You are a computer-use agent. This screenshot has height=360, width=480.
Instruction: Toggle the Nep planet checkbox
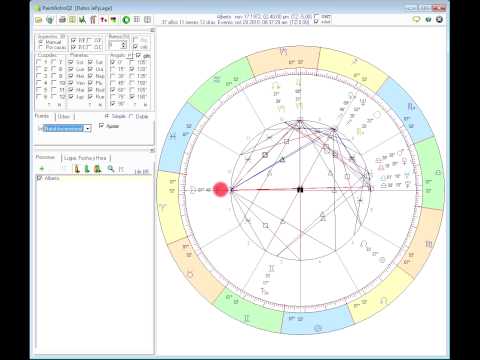tap(90, 76)
